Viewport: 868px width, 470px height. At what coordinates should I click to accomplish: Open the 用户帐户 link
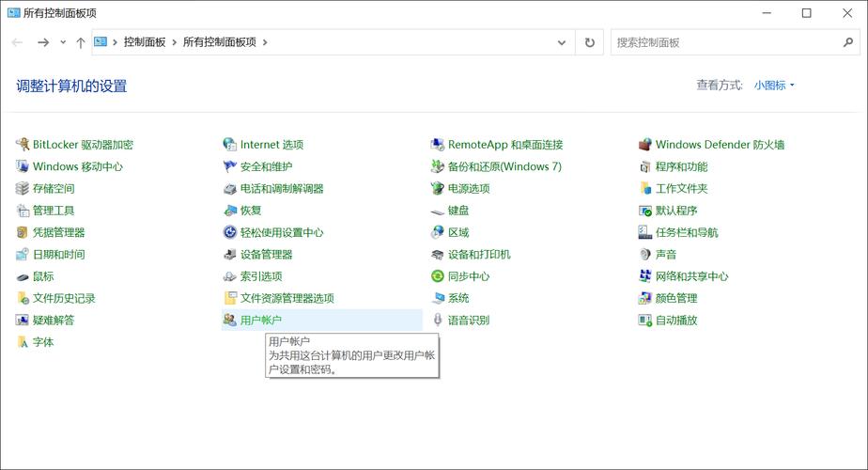(x=261, y=321)
